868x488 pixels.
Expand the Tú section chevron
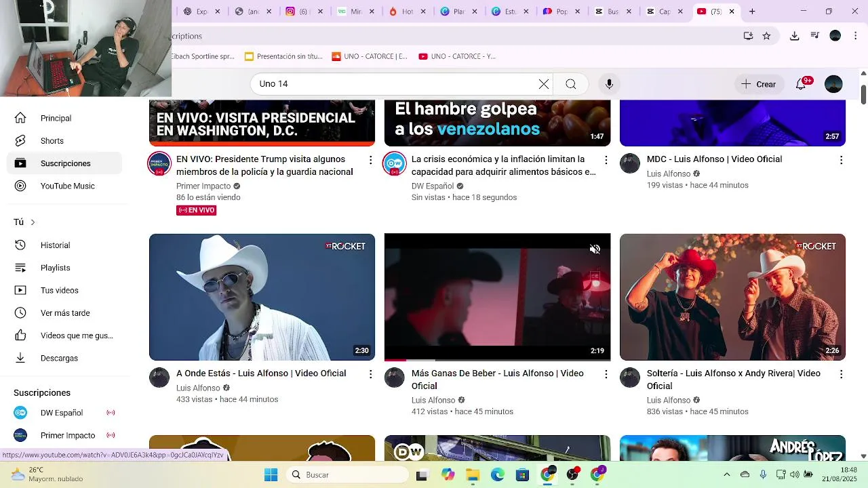pos(33,222)
